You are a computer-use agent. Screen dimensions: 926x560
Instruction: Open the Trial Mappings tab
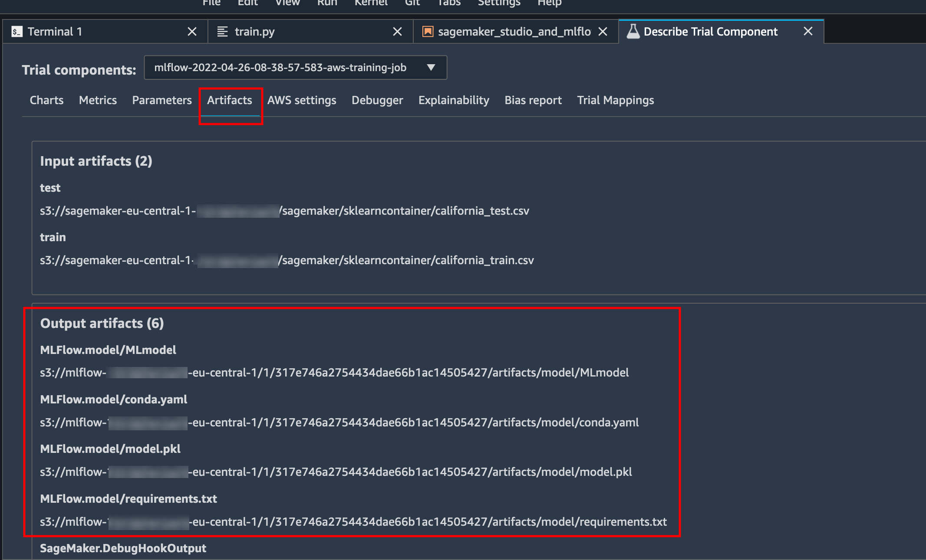pyautogui.click(x=616, y=100)
